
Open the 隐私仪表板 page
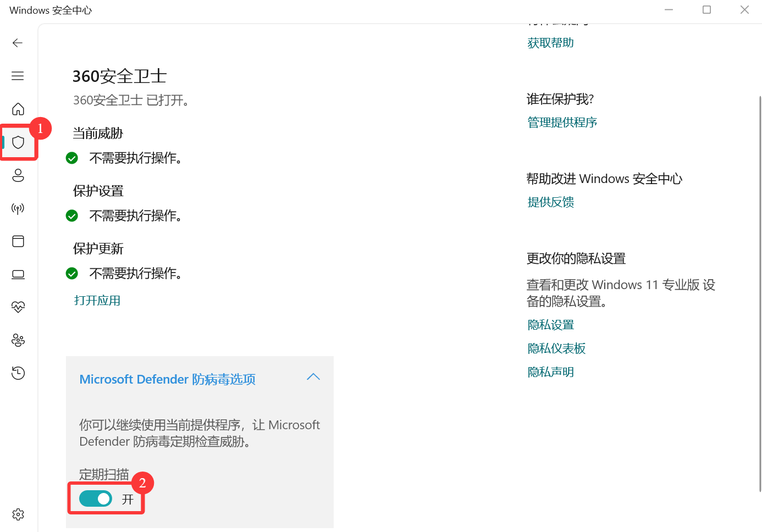pos(556,348)
